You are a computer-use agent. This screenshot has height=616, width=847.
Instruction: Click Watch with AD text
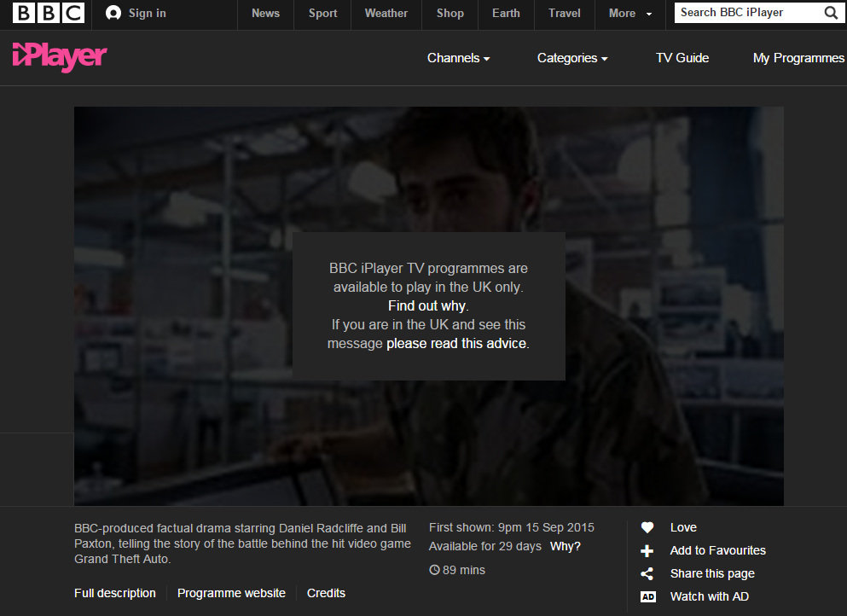click(710, 596)
